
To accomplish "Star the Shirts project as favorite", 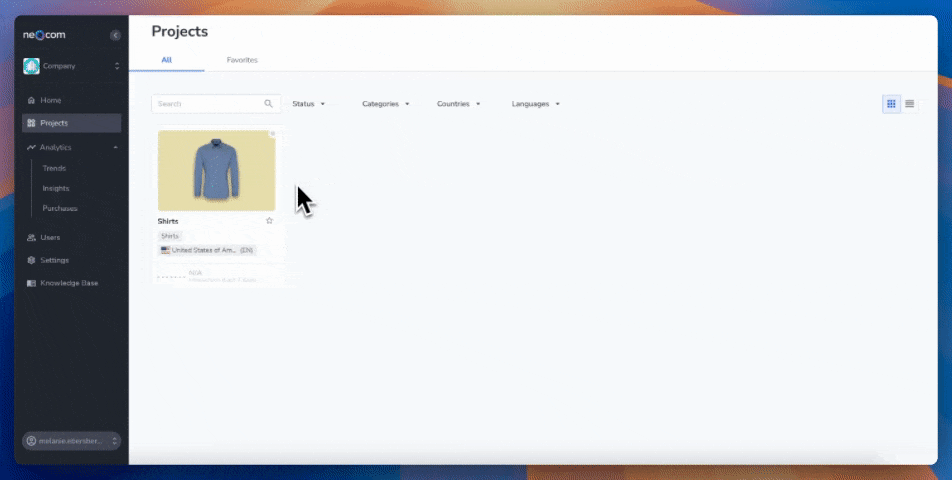I will tap(269, 220).
